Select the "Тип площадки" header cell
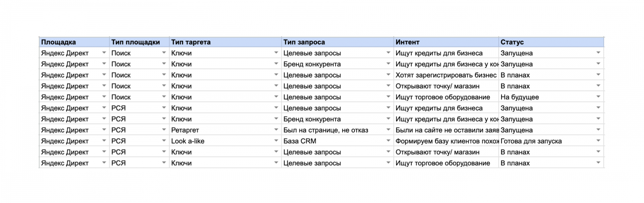Image resolution: width=644 pixels, height=203 pixels. 136,42
